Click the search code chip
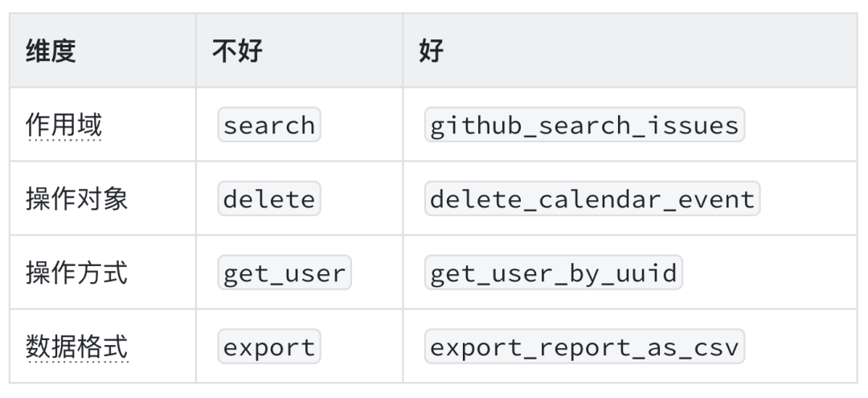Viewport: 868px width, 398px height. click(269, 125)
